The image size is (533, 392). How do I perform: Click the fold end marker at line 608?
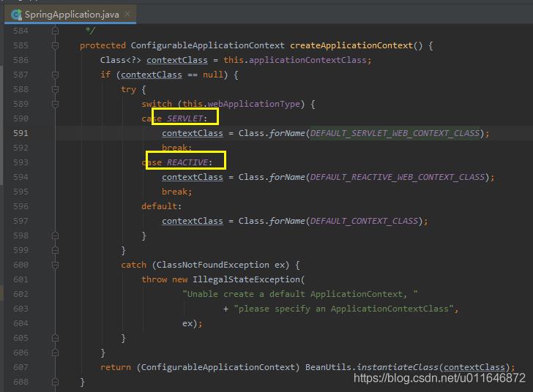click(55, 382)
